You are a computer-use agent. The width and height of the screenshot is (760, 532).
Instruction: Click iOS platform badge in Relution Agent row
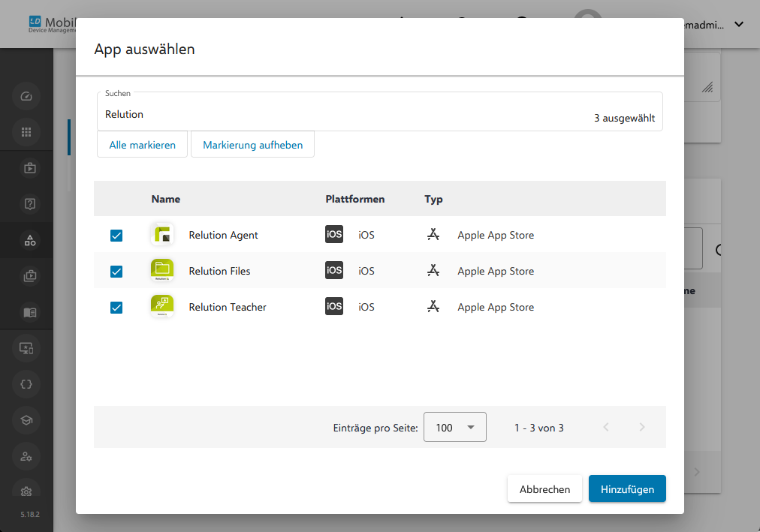coord(334,234)
